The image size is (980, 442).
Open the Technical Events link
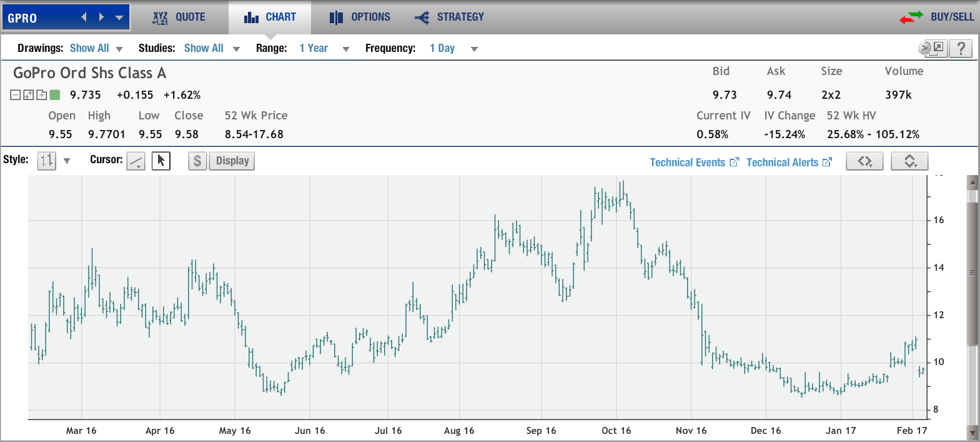(x=694, y=163)
